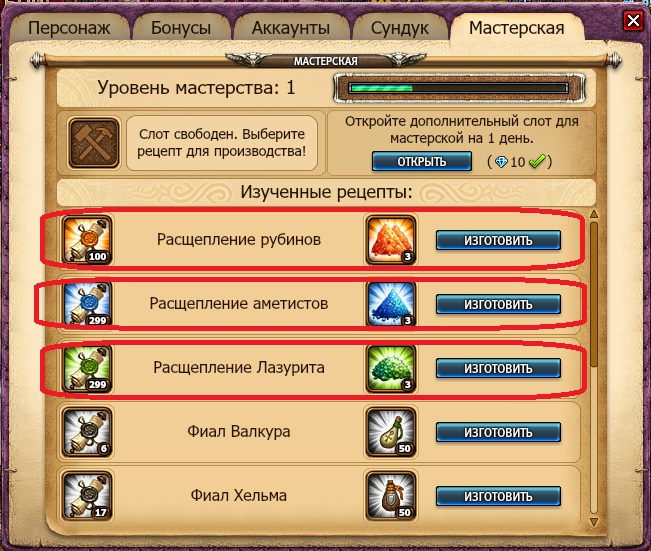Image resolution: width=651 pixels, height=551 pixels.
Task: Click the recipe list scroll up arrow
Action: 594,214
